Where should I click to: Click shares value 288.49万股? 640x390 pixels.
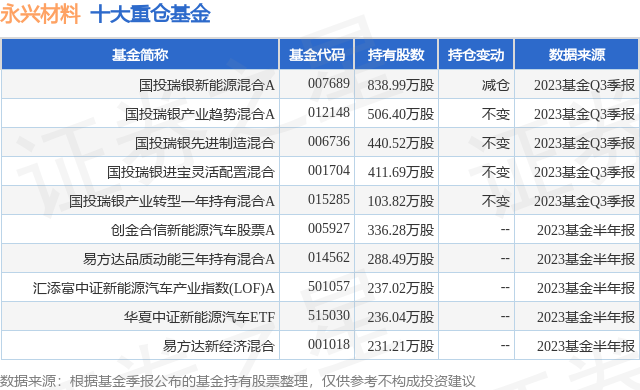(400, 259)
